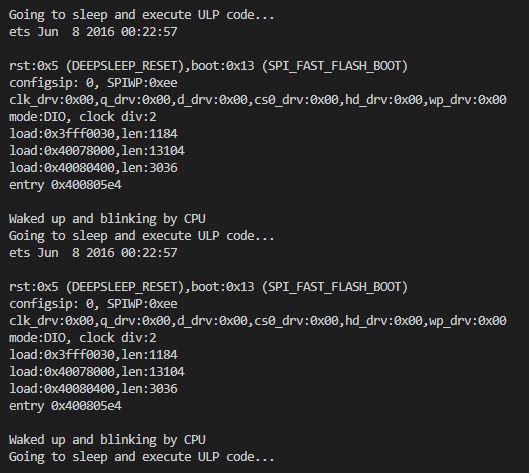Click the first 'Going to sleep' log line
The image size is (529, 473).
point(142,16)
